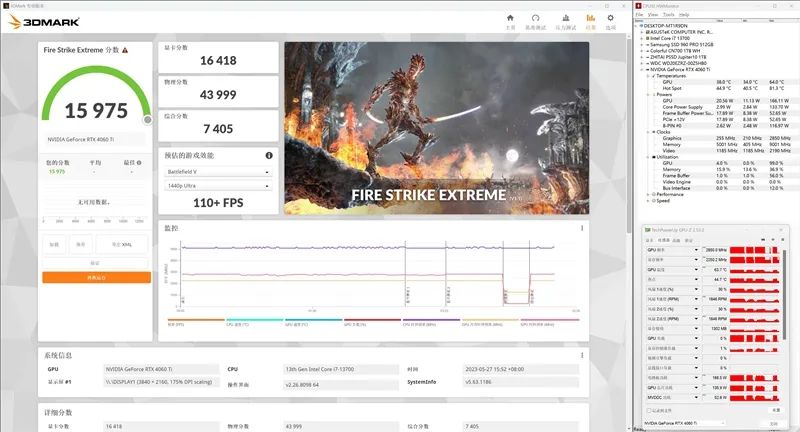Click the export XML button in 3DMark
Image resolution: width=800 pixels, height=432 pixels.
click(x=122, y=244)
